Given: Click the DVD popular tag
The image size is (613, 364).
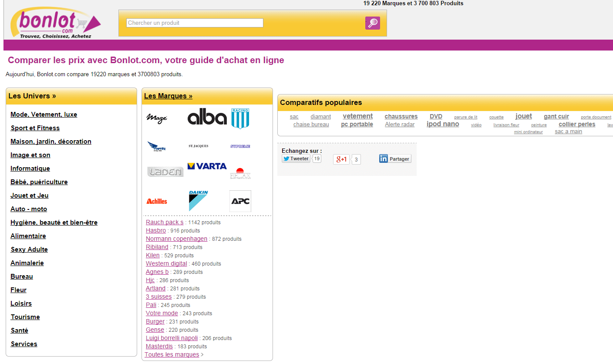Looking at the screenshot, I should point(436,116).
